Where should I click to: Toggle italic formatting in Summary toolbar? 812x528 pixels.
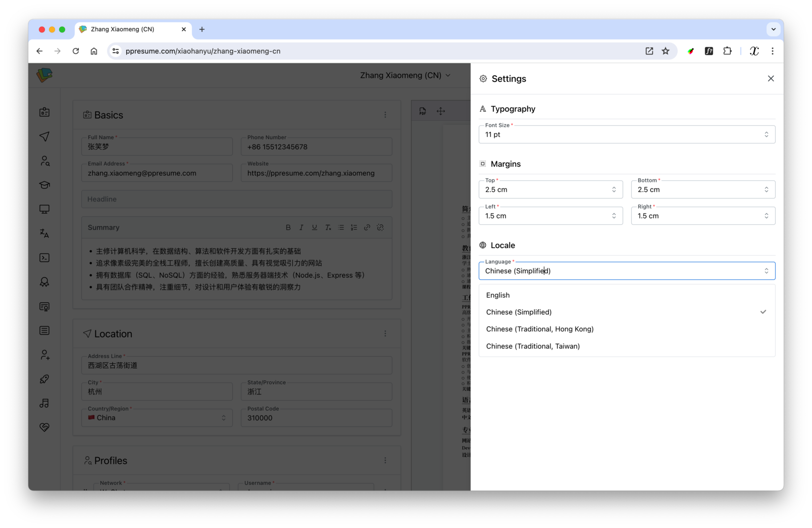click(x=301, y=227)
